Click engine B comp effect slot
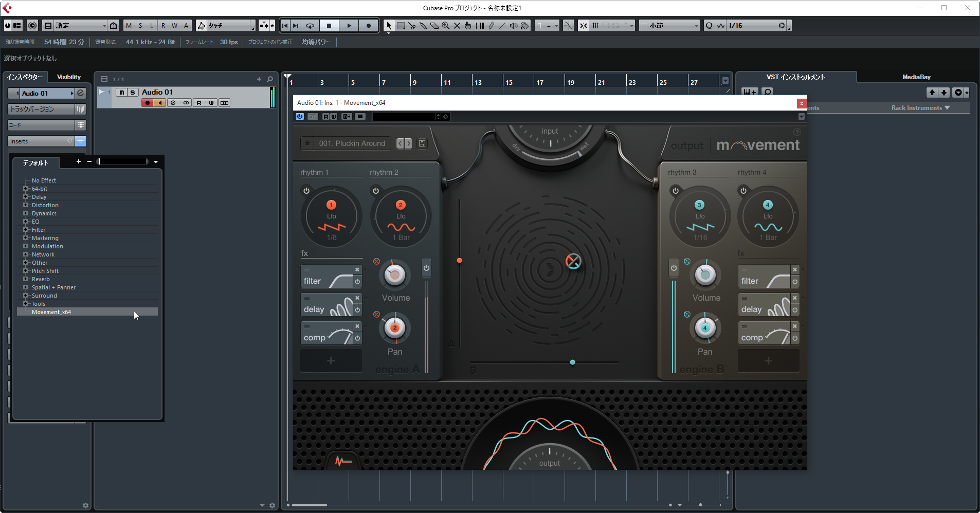 [764, 333]
